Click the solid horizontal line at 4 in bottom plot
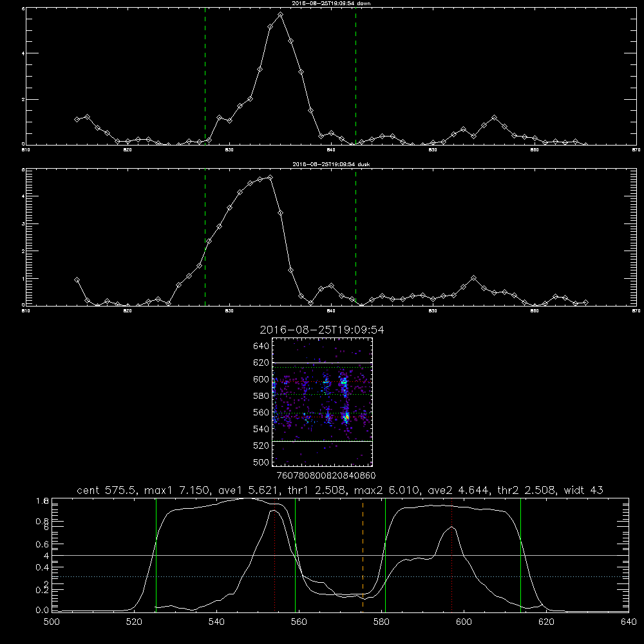The image size is (644, 644). click(340, 555)
